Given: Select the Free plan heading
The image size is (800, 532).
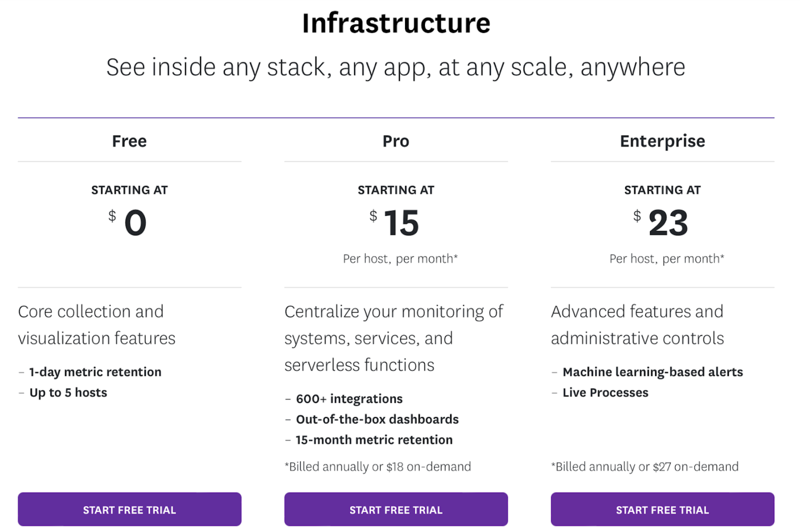Looking at the screenshot, I should pos(129,141).
